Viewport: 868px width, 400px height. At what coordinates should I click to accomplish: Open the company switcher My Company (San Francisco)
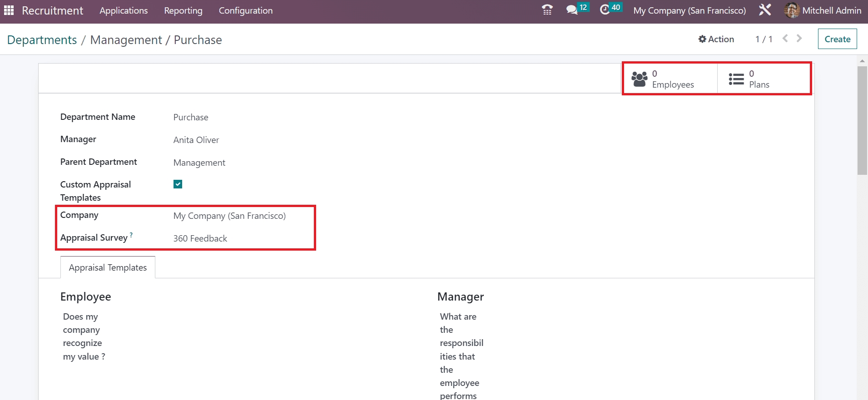[689, 10]
